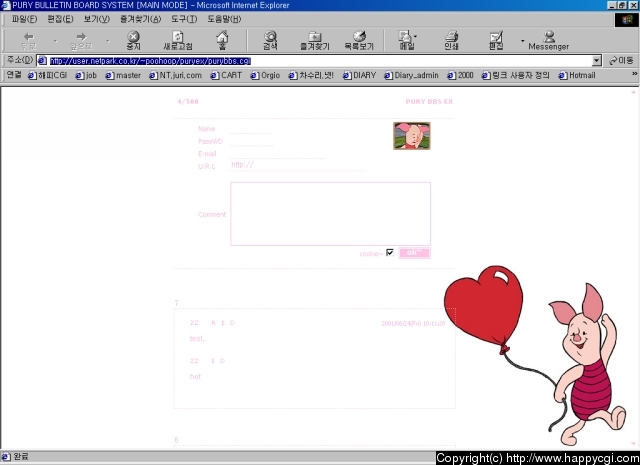
Task: Open the 도구(T) menu
Action: [x=184, y=19]
